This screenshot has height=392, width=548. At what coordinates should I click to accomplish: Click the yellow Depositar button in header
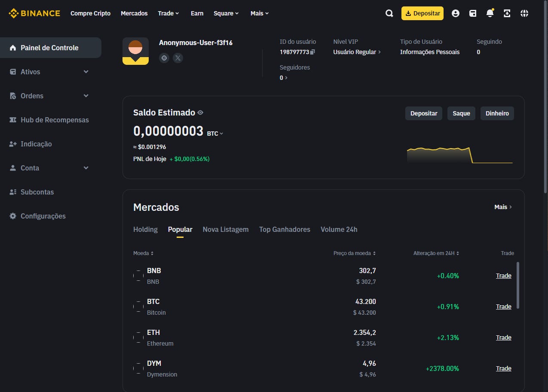tap(422, 13)
